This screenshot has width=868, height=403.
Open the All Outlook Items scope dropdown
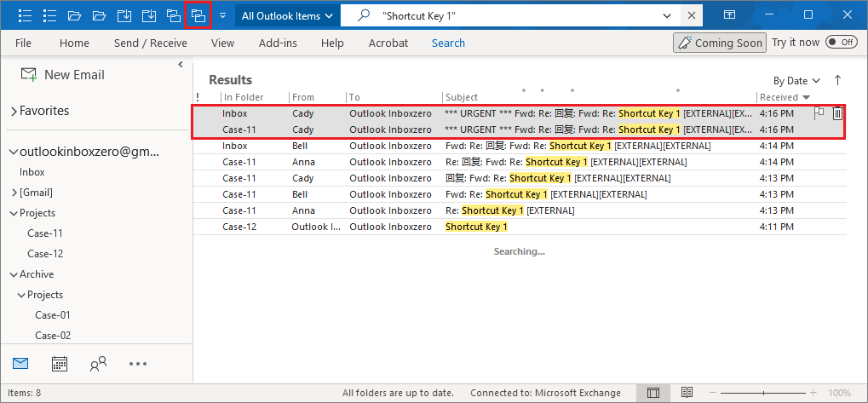pyautogui.click(x=286, y=15)
